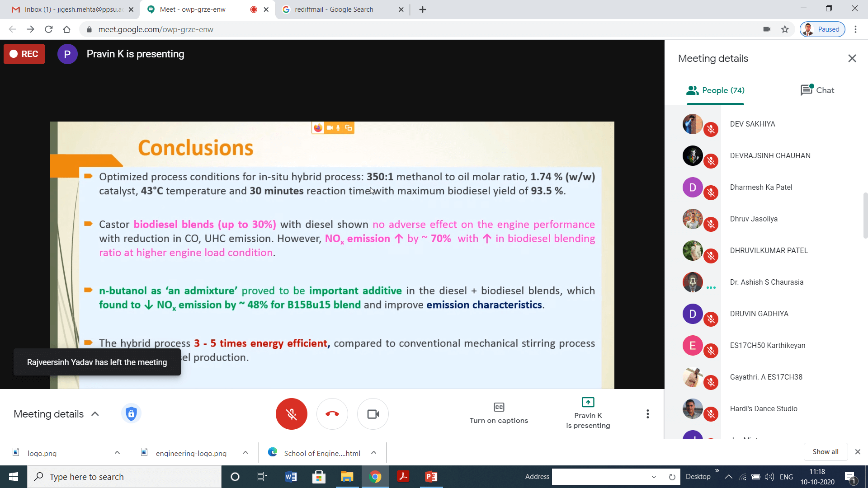Open PowerPoint from the taskbar
This screenshot has width=868, height=488.
(x=431, y=477)
